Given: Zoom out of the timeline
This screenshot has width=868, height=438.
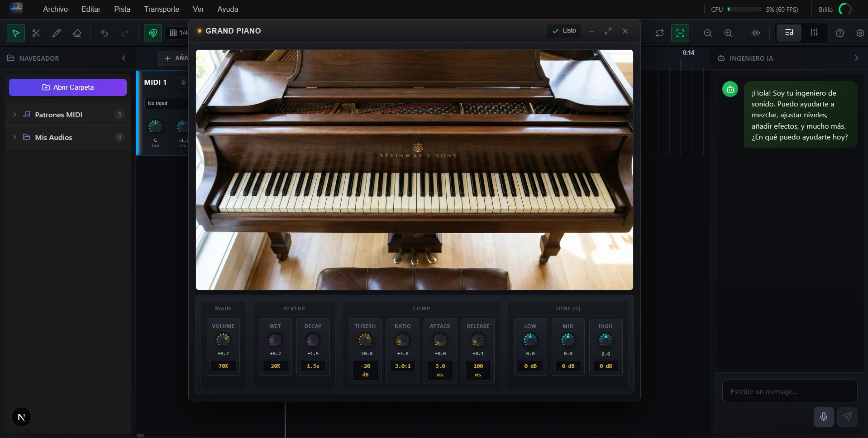Looking at the screenshot, I should (x=708, y=33).
